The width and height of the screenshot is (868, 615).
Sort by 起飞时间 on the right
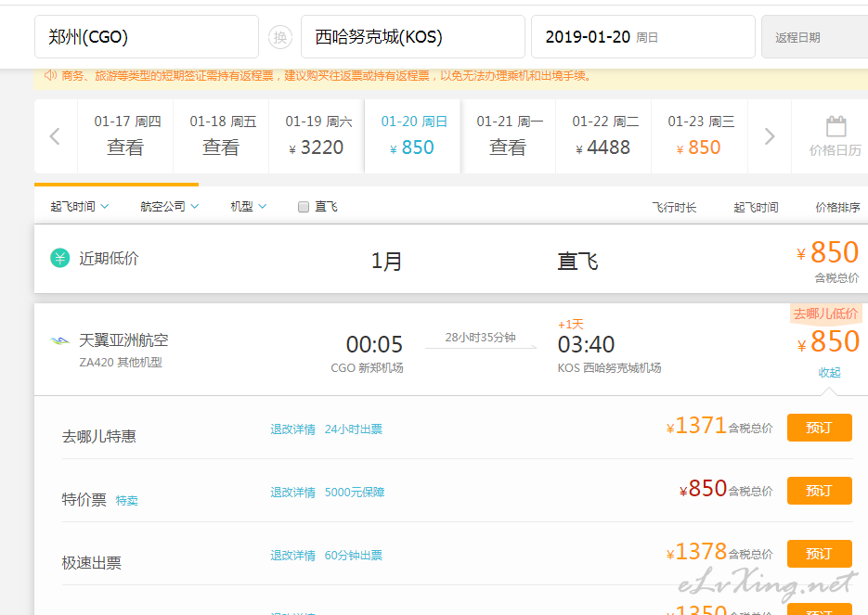(756, 208)
